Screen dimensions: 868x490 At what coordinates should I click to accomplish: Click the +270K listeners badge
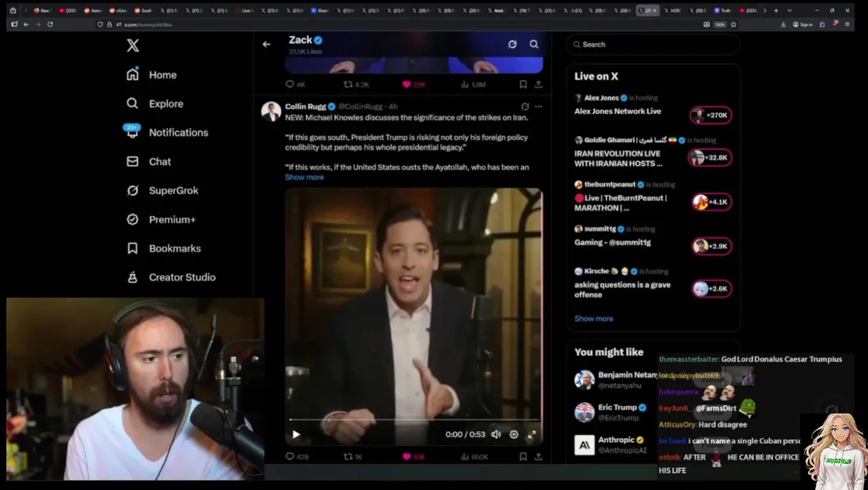pyautogui.click(x=711, y=115)
